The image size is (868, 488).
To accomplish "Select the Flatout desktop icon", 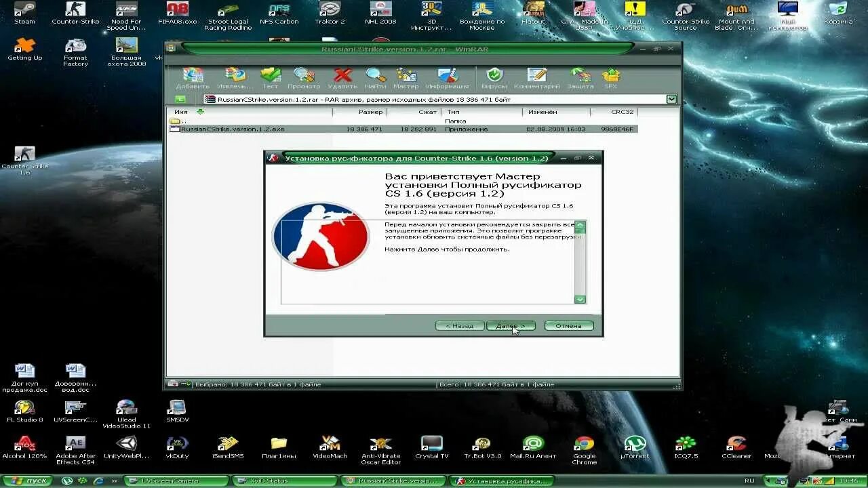I will 533,13.
